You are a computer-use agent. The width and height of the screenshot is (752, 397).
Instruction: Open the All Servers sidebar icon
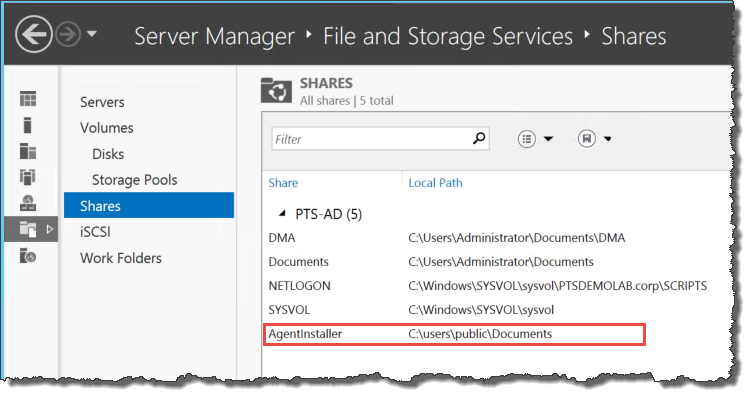pyautogui.click(x=28, y=151)
